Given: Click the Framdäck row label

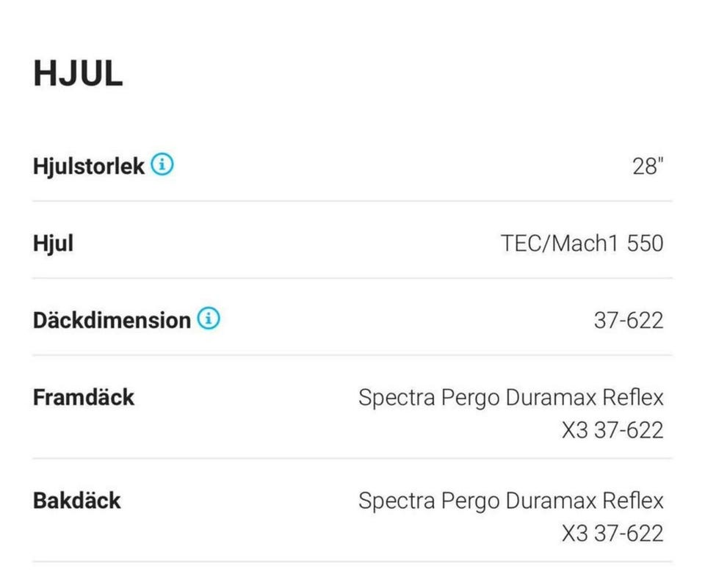Looking at the screenshot, I should point(84,397).
